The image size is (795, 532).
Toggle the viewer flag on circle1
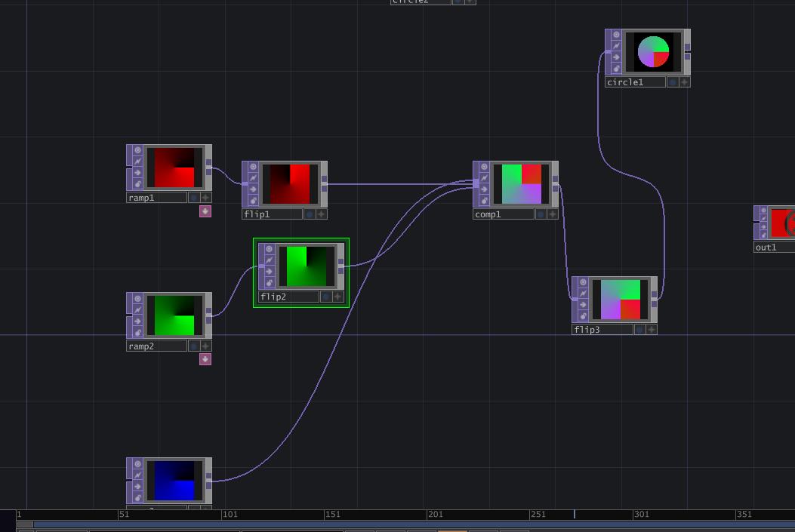pos(616,35)
